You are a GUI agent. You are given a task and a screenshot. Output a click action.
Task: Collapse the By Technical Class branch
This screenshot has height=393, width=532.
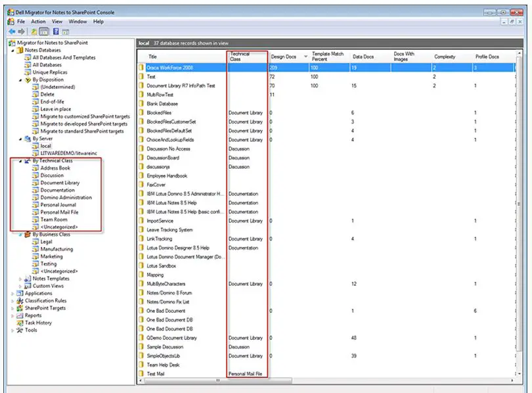coord(21,161)
